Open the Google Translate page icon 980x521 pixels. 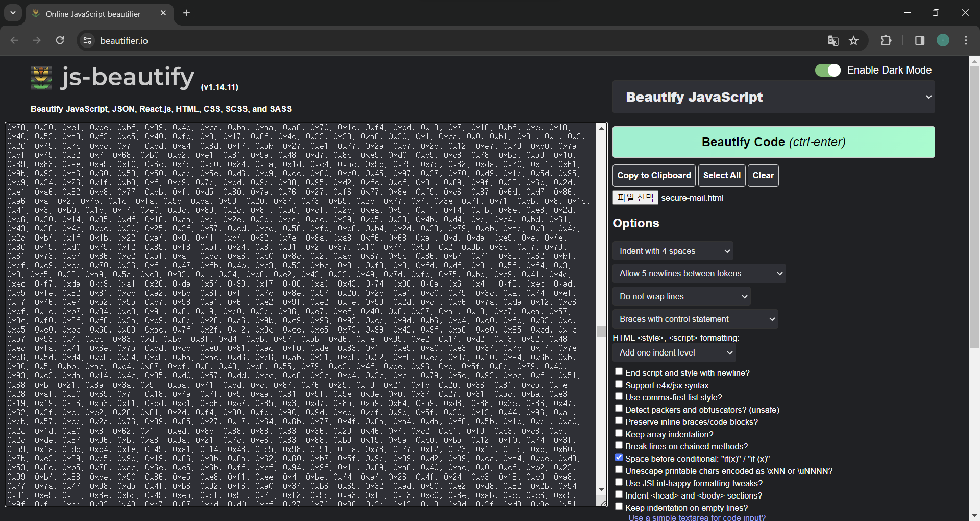pyautogui.click(x=833, y=40)
